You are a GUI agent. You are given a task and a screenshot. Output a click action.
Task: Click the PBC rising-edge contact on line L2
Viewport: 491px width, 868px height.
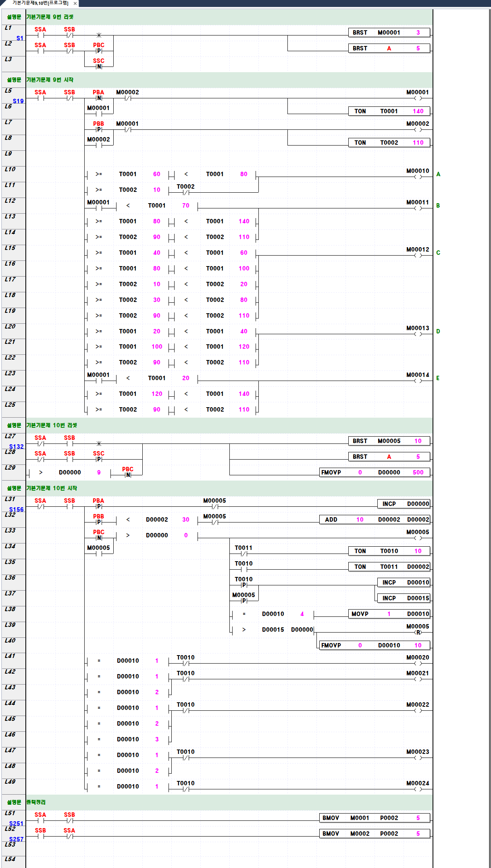pyautogui.click(x=99, y=51)
